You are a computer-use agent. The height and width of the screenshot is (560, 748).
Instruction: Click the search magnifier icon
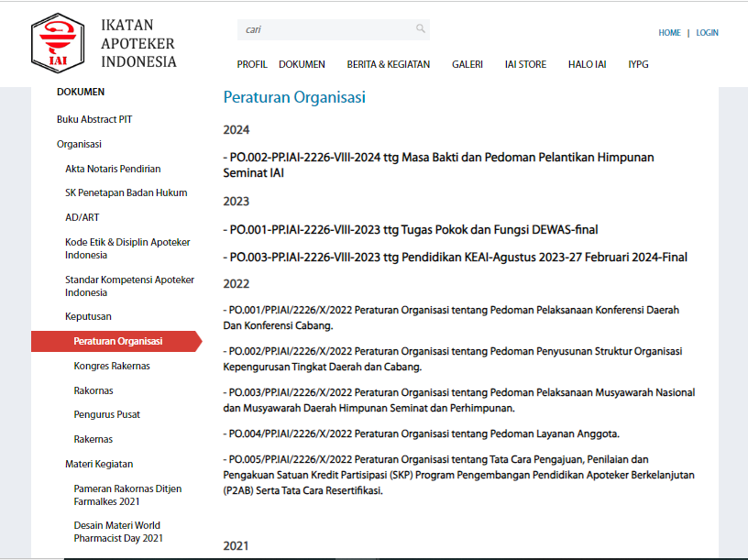coord(420,28)
